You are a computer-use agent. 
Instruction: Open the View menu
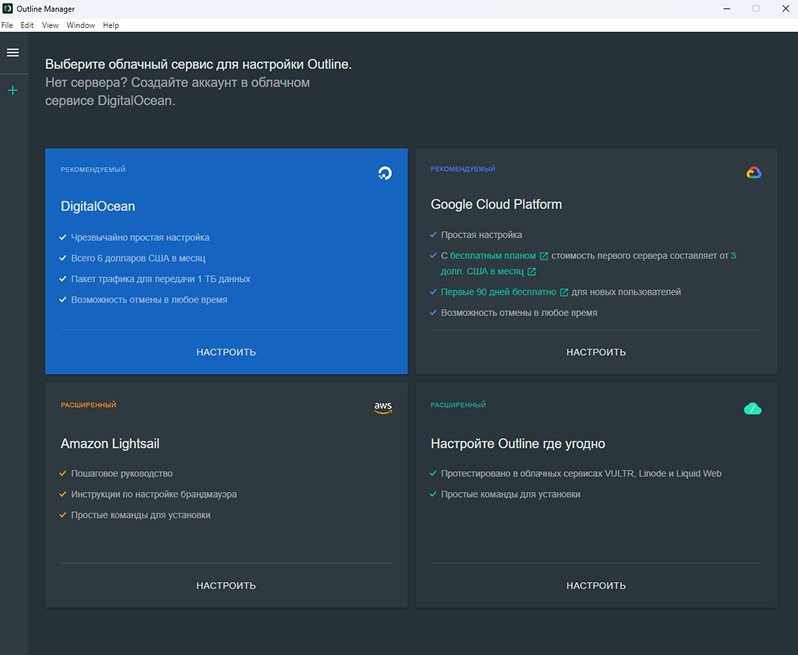click(x=50, y=25)
